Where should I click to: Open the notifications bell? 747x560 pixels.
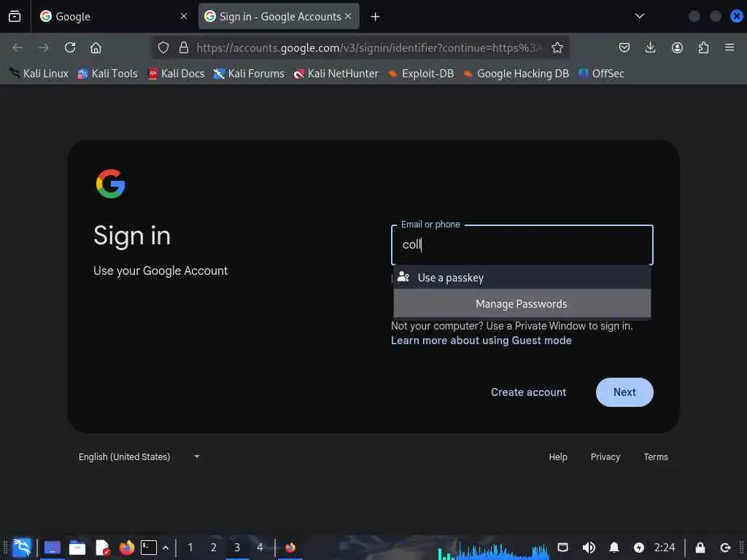[614, 548]
